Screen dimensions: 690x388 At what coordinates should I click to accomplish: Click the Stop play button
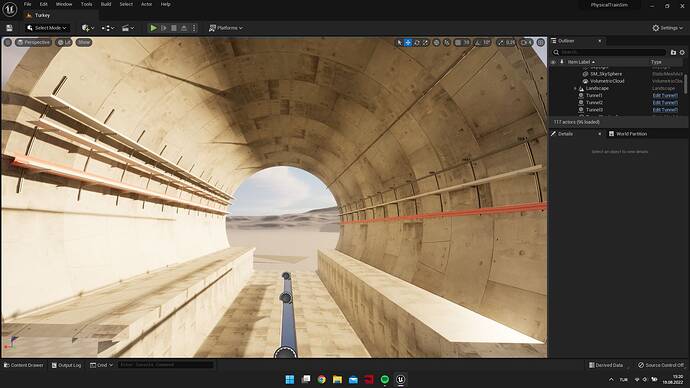(174, 28)
